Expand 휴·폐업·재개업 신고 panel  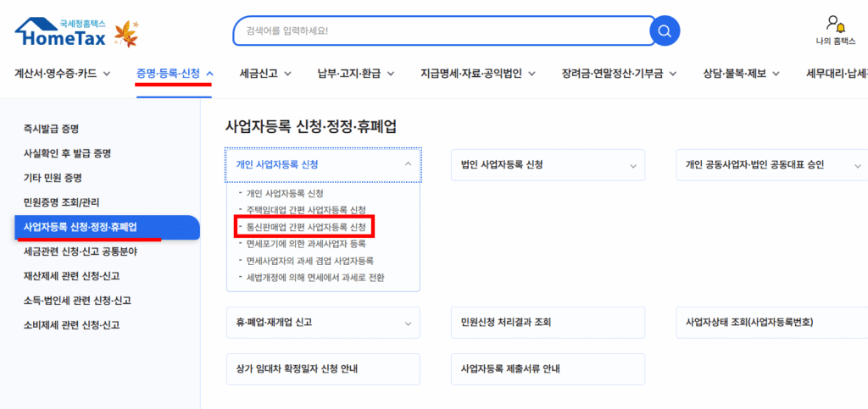pyautogui.click(x=323, y=323)
